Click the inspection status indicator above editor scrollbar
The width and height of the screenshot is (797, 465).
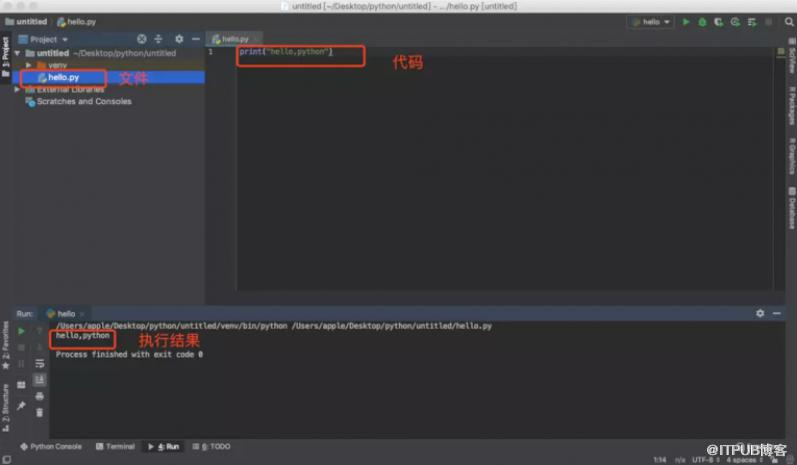[781, 51]
